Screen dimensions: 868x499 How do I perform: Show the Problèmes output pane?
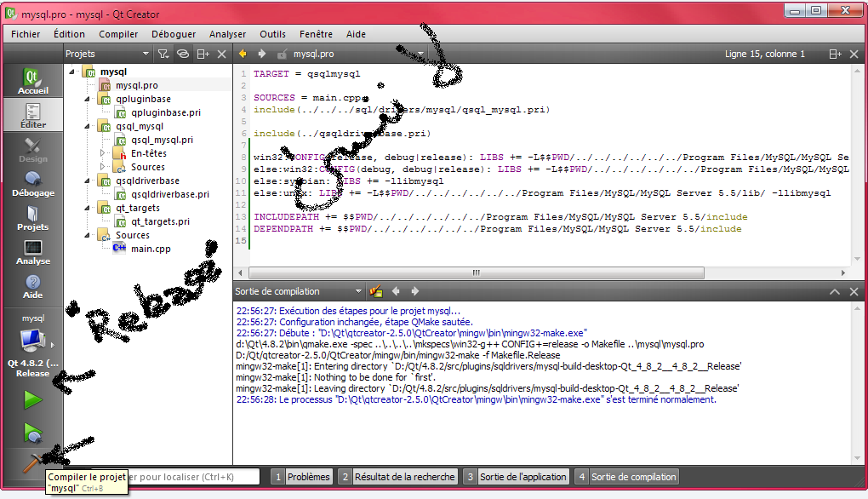click(302, 477)
